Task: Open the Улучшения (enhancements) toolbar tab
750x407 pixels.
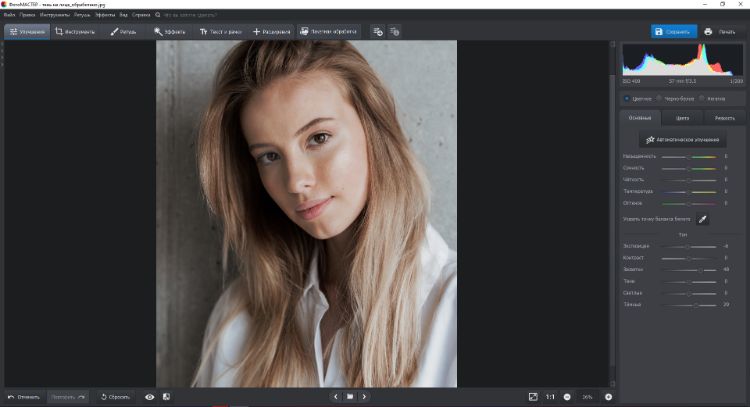Action: pos(27,32)
